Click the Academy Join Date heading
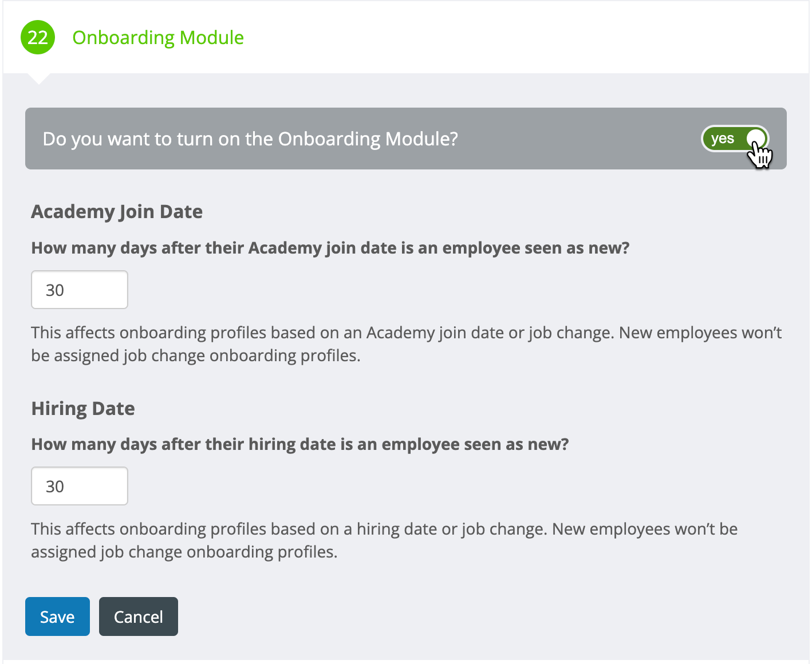 [116, 211]
